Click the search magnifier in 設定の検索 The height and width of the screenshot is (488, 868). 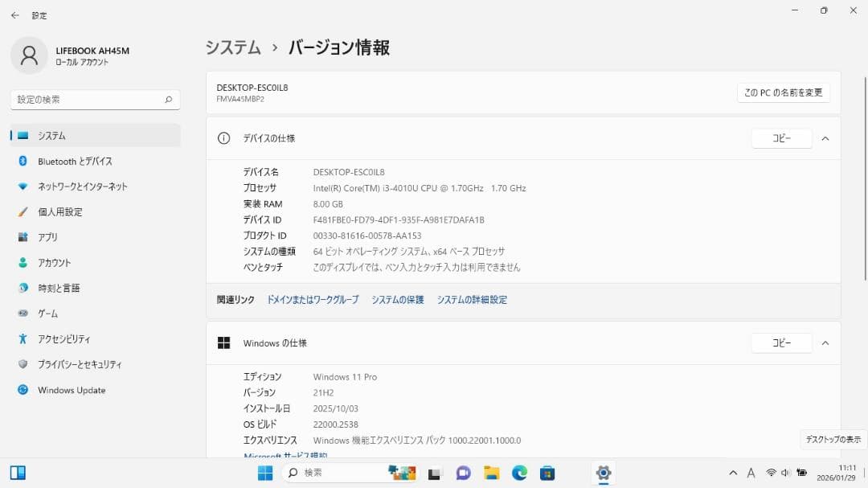click(x=167, y=99)
